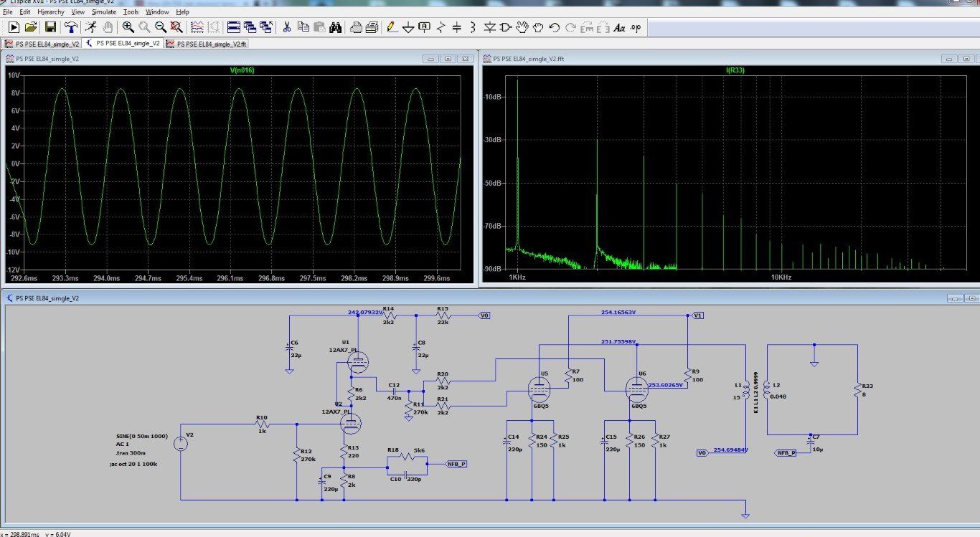Select the SPICE Directive .op tool
This screenshot has height=537, width=980.
(x=635, y=27)
